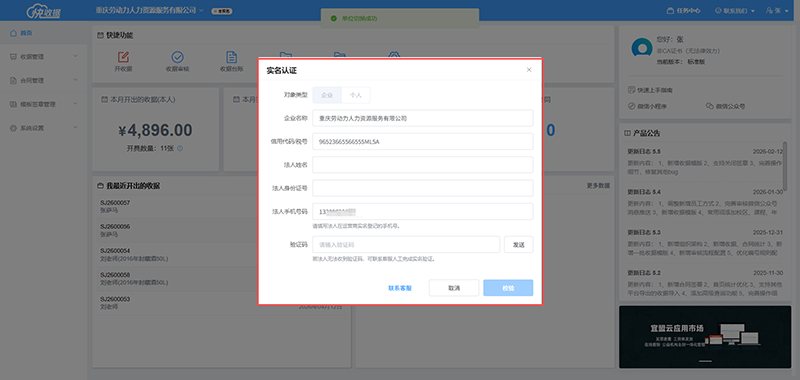Expand the 系统设置 menu chevron
800x380 pixels.
click(76, 128)
